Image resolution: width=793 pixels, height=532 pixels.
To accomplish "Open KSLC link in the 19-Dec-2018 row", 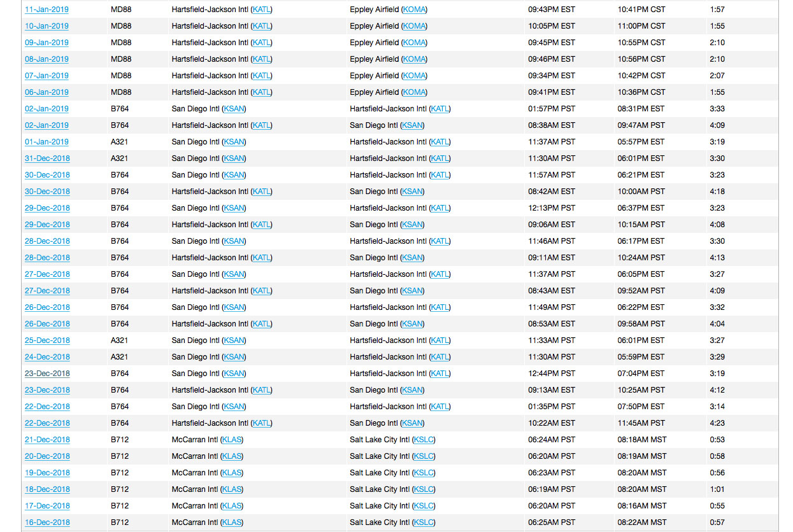I will click(x=424, y=473).
